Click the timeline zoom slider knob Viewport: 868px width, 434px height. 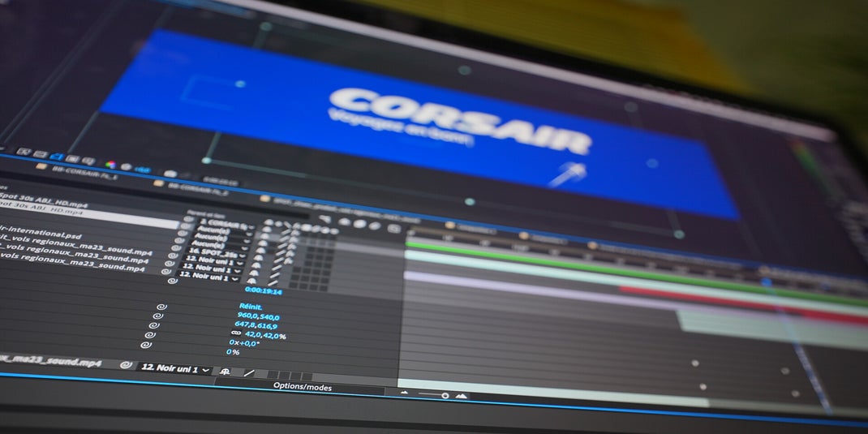click(x=445, y=395)
